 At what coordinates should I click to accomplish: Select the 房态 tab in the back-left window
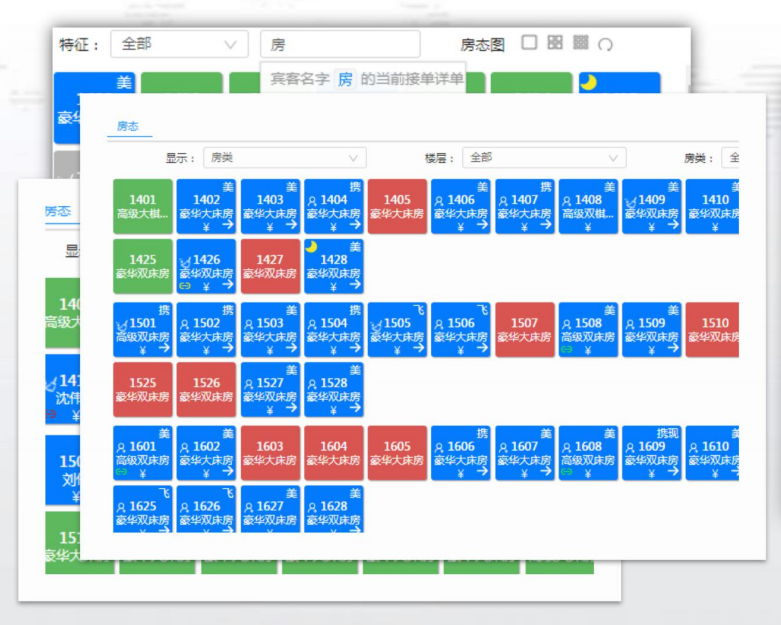(57, 211)
